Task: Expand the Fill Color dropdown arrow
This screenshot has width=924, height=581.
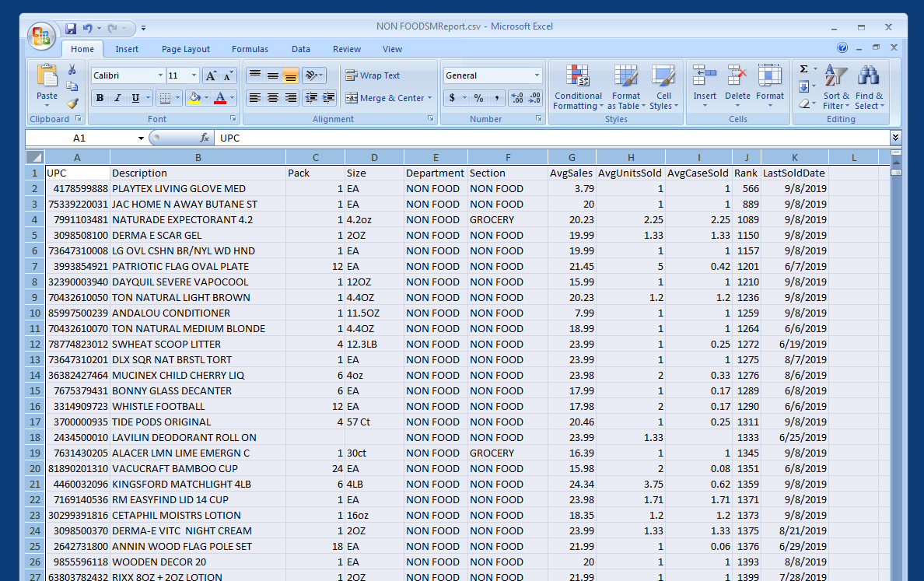Action: 206,98
